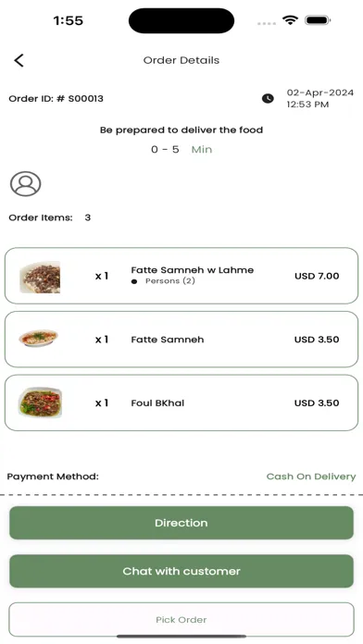Tap the Pick Order button
Screen dimensions: 363x644
coord(181,619)
